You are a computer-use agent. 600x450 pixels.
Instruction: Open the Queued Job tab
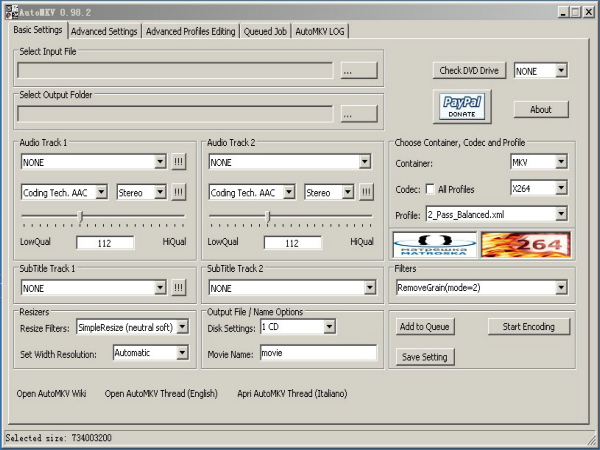(x=265, y=31)
